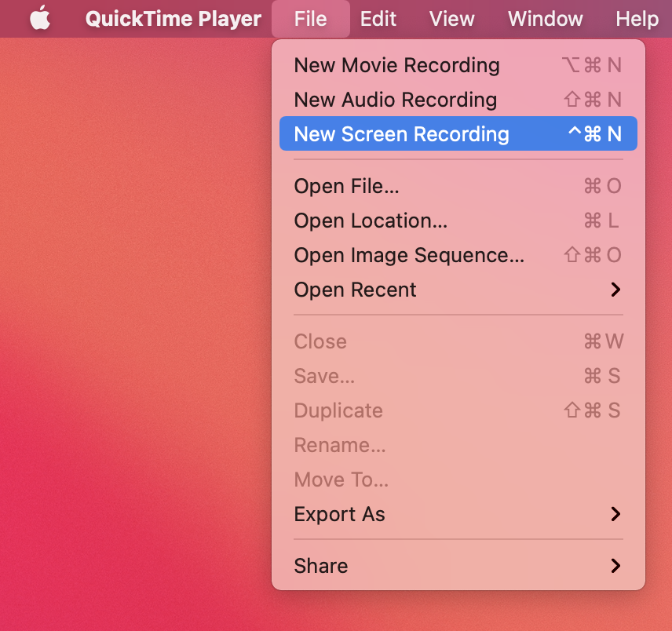Select the Move To menu item
The height and width of the screenshot is (631, 672).
(x=341, y=480)
